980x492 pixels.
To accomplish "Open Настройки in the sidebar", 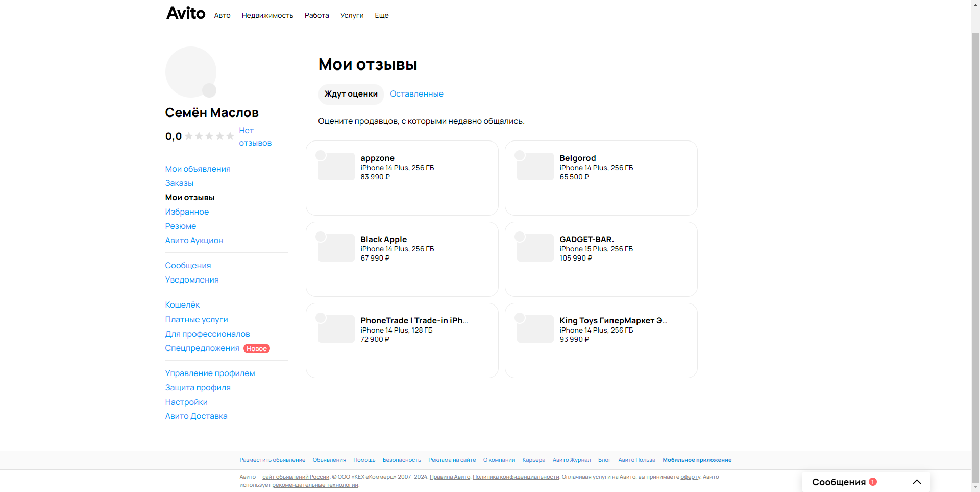I will [x=186, y=402].
